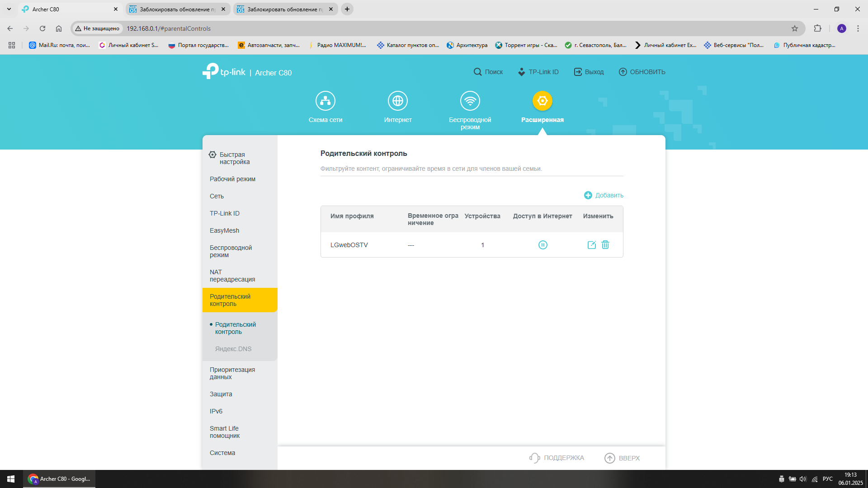The image size is (868, 488).
Task: Open the Wireless (Беспроводной режим) Wi-Fi icon
Action: click(x=470, y=101)
